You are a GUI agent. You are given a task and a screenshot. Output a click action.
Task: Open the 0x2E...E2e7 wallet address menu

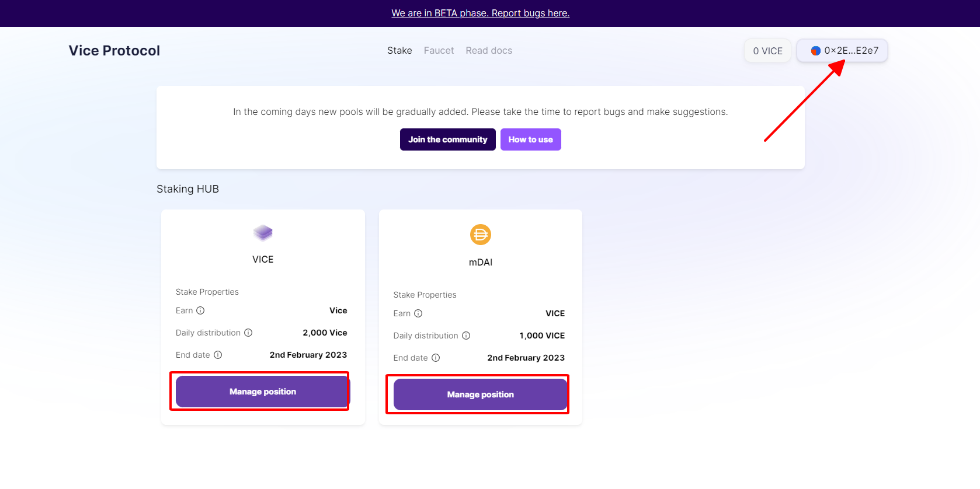[x=851, y=51]
